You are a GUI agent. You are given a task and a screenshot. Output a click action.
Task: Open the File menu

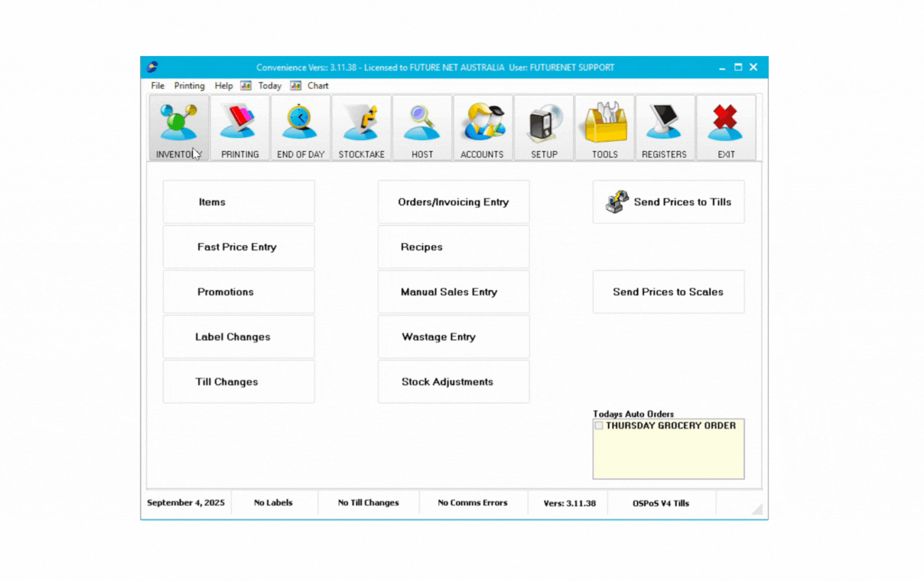pyautogui.click(x=157, y=85)
